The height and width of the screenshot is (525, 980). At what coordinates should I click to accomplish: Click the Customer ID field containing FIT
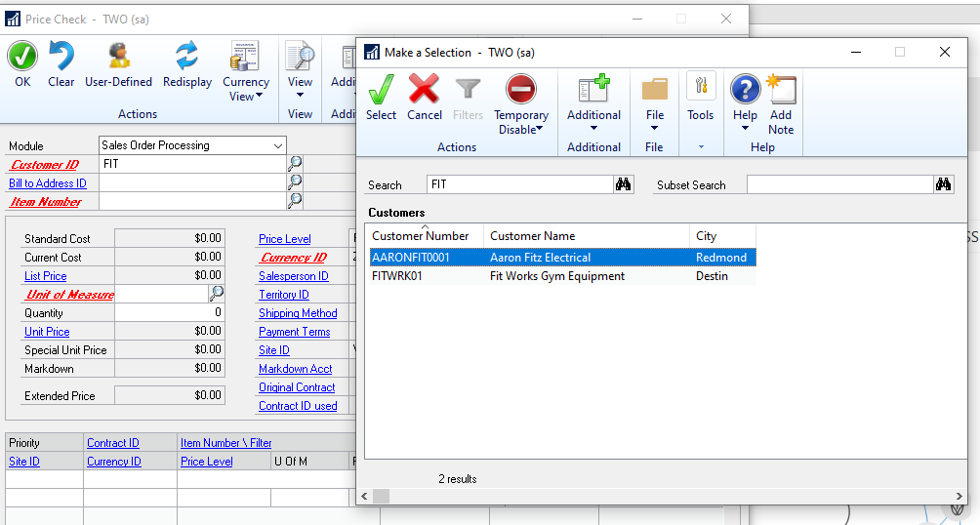(192, 164)
